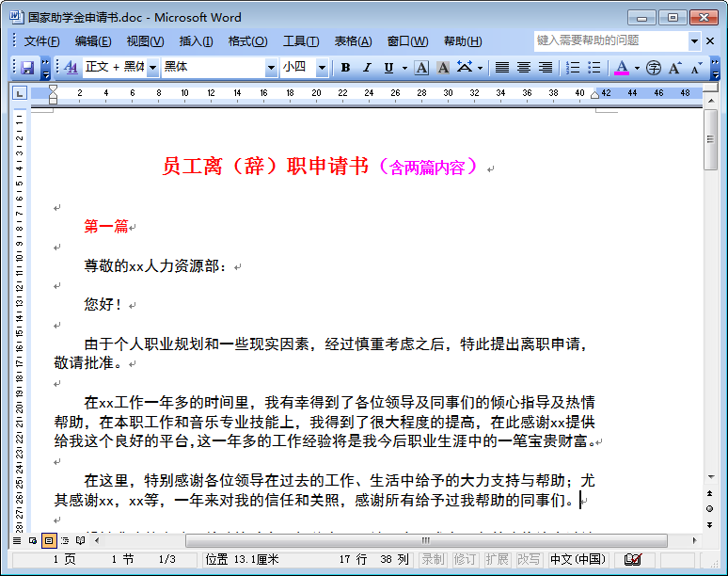The height and width of the screenshot is (576, 728).
Task: Go to the next page with the double down arrow
Action: click(x=709, y=525)
